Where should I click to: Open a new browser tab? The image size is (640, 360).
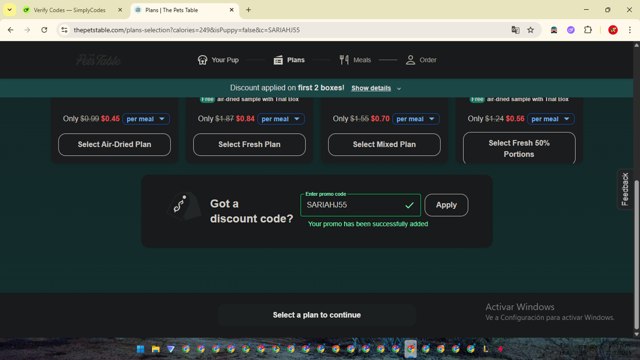pyautogui.click(x=248, y=10)
